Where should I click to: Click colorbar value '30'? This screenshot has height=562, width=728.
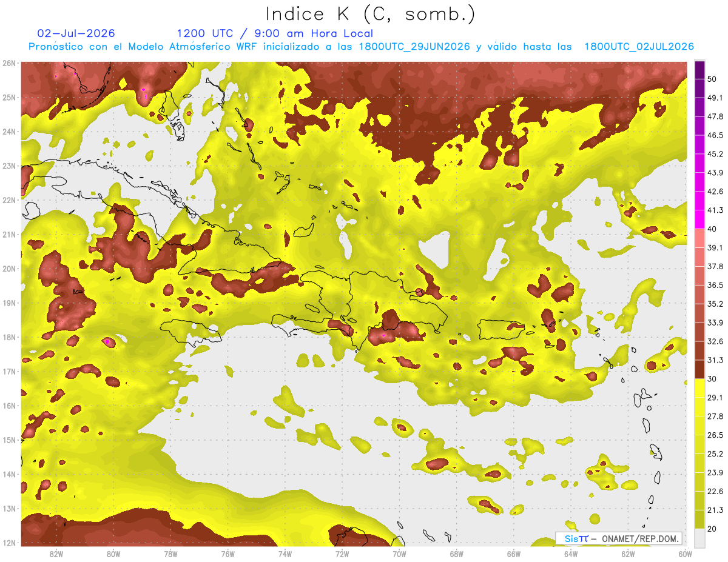coord(712,379)
